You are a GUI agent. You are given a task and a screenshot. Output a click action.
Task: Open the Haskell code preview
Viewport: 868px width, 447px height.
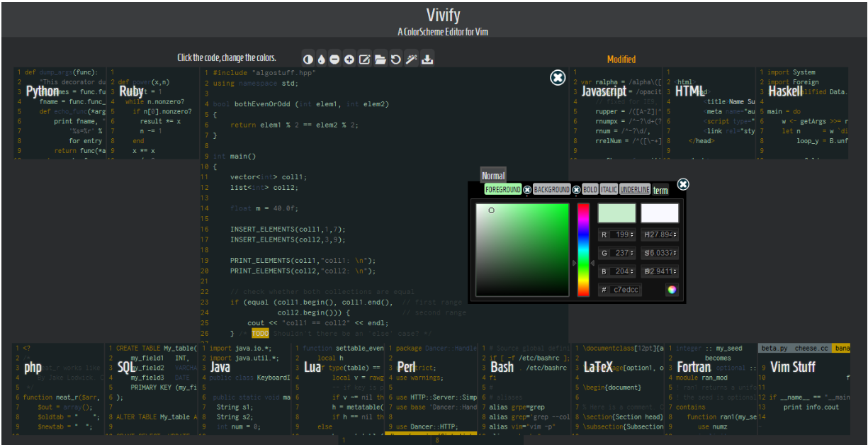tap(803, 113)
